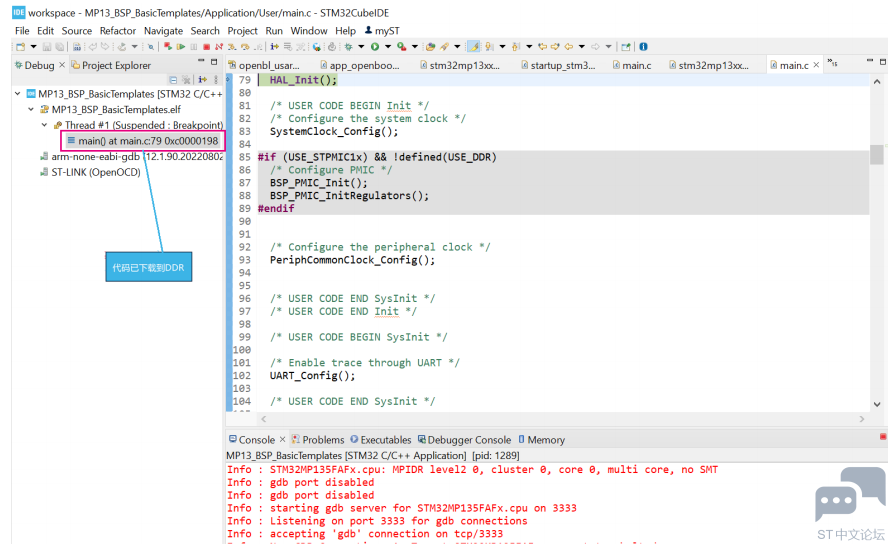The image size is (894, 550).
Task: Click the Step Into icon
Action: pos(232,47)
